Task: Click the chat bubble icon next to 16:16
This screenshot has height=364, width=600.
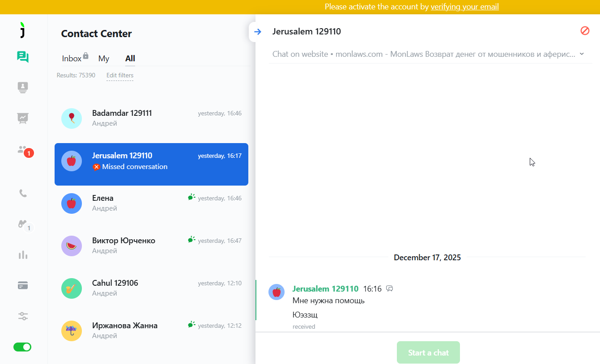Action: (389, 289)
